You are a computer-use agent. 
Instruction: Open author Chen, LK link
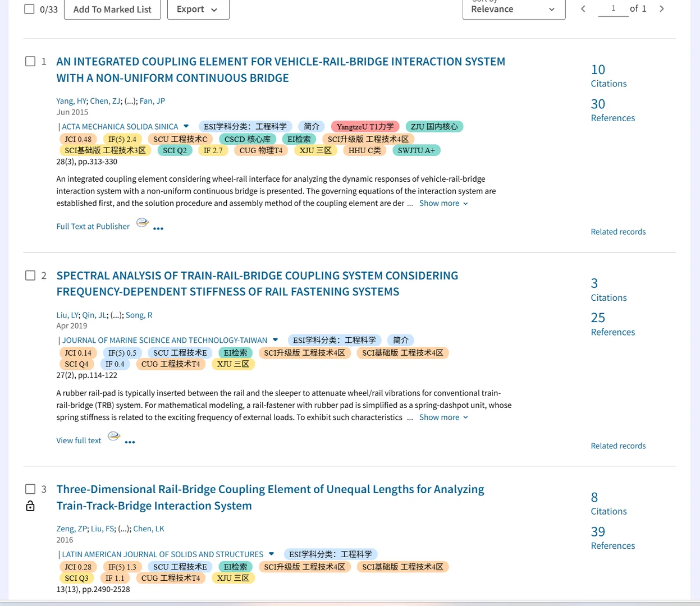pos(149,529)
